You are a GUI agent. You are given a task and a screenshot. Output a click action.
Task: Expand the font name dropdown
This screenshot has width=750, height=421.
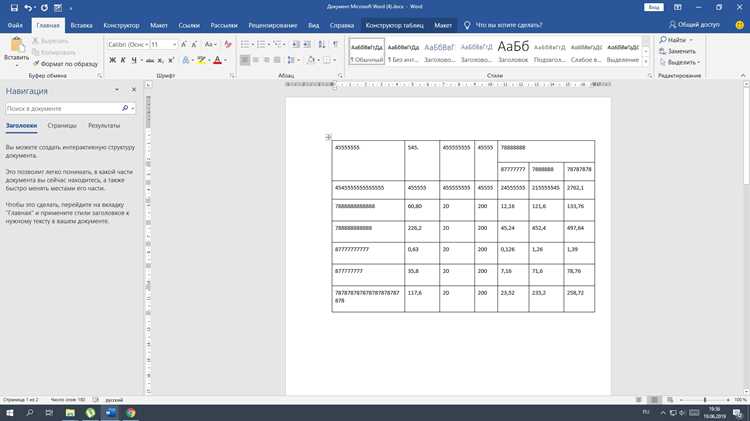pyautogui.click(x=147, y=44)
